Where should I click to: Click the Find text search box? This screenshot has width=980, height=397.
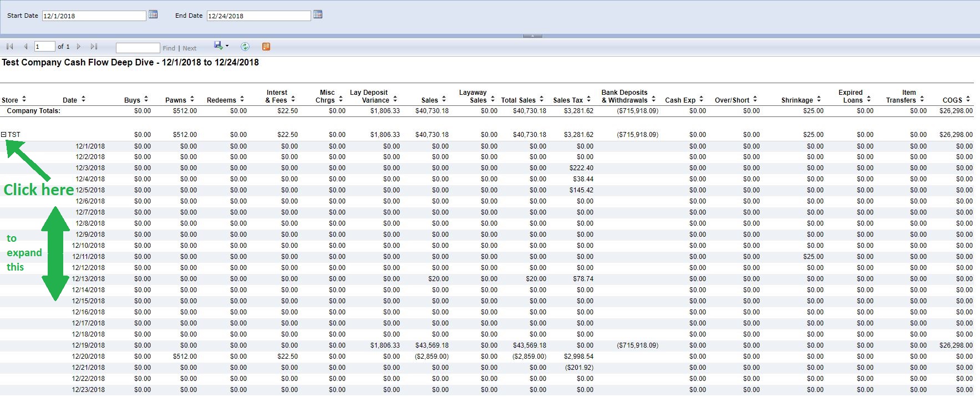click(138, 48)
